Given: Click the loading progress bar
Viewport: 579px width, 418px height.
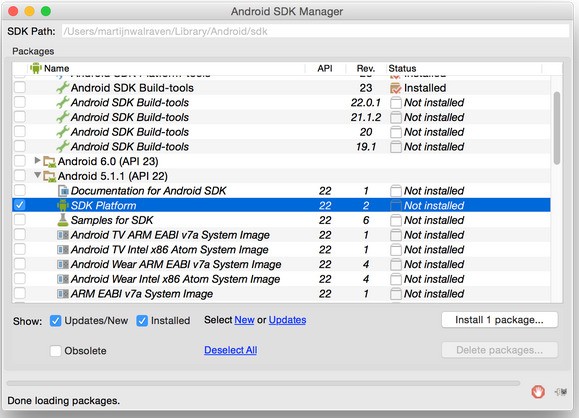Looking at the screenshot, I should click(x=263, y=383).
